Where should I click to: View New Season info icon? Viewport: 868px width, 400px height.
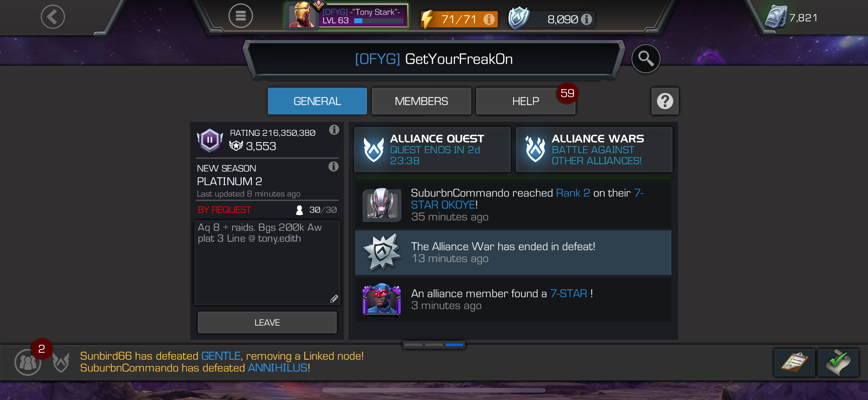[x=333, y=166]
